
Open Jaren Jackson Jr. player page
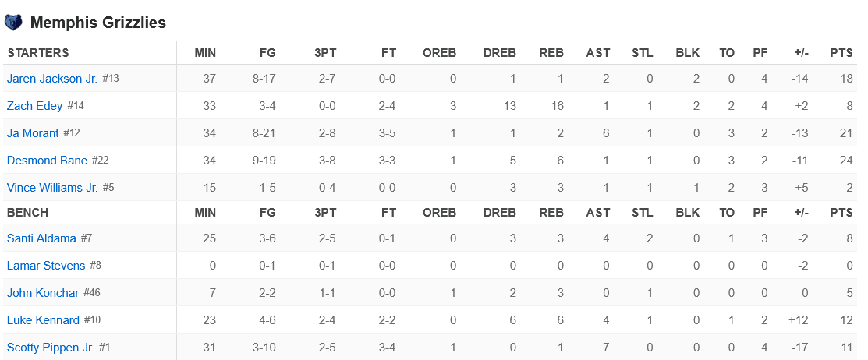52,79
